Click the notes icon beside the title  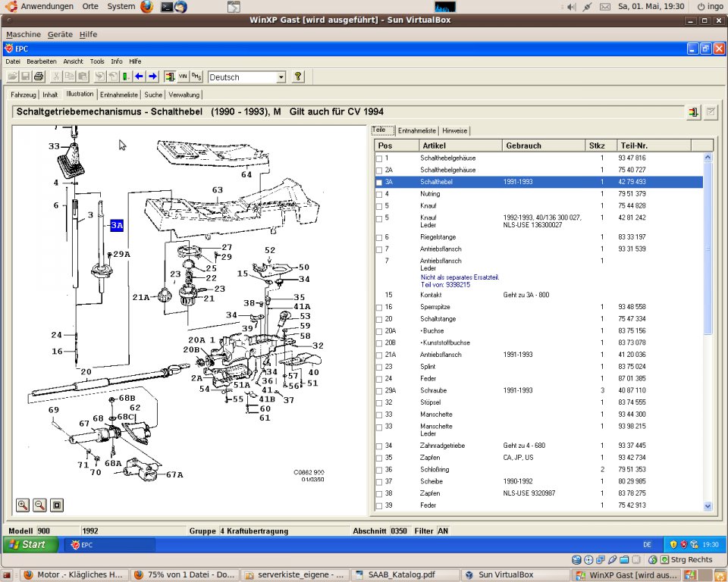point(711,112)
